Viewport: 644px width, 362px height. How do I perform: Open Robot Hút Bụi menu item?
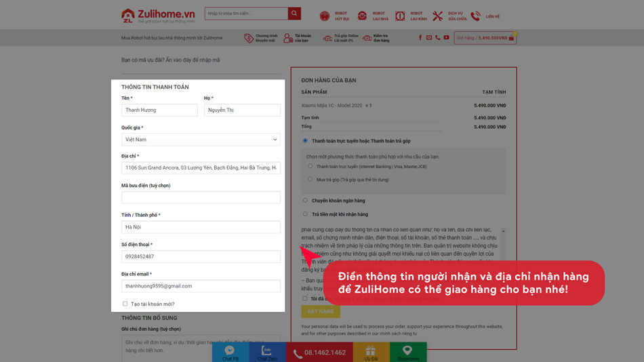(334, 16)
